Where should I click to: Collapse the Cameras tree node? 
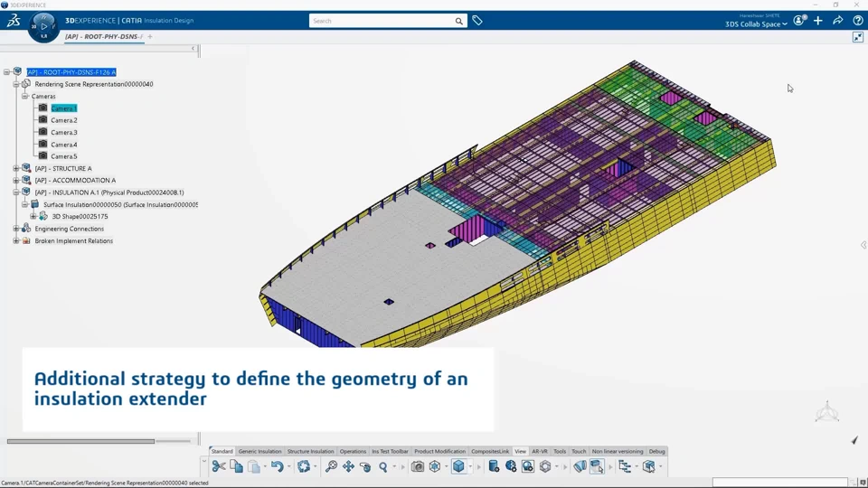[x=25, y=97]
